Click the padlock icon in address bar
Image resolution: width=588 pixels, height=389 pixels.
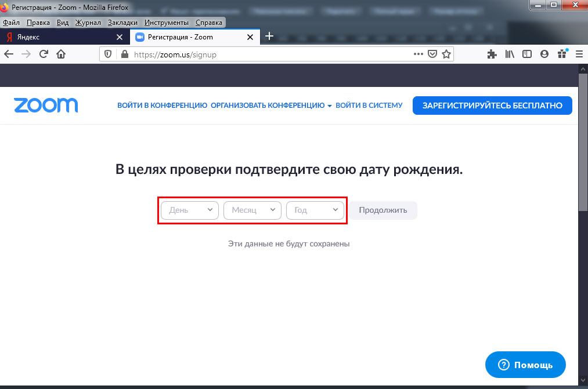click(124, 53)
